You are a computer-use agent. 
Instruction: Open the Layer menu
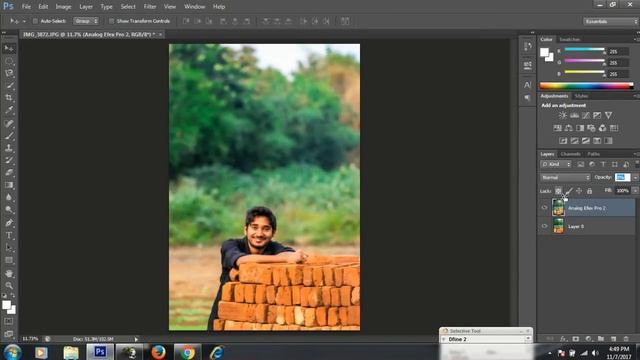click(86, 7)
